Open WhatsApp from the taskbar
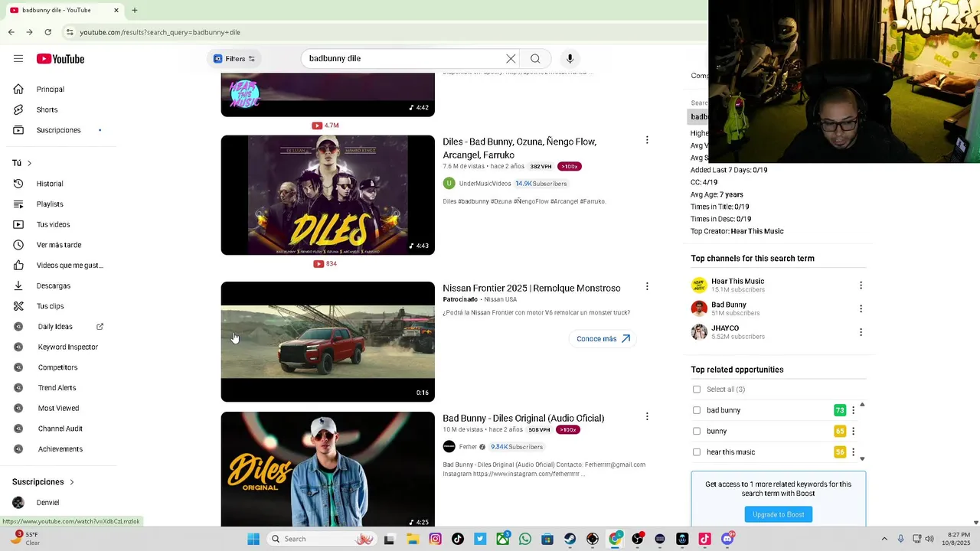This screenshot has height=551, width=980. point(525,539)
